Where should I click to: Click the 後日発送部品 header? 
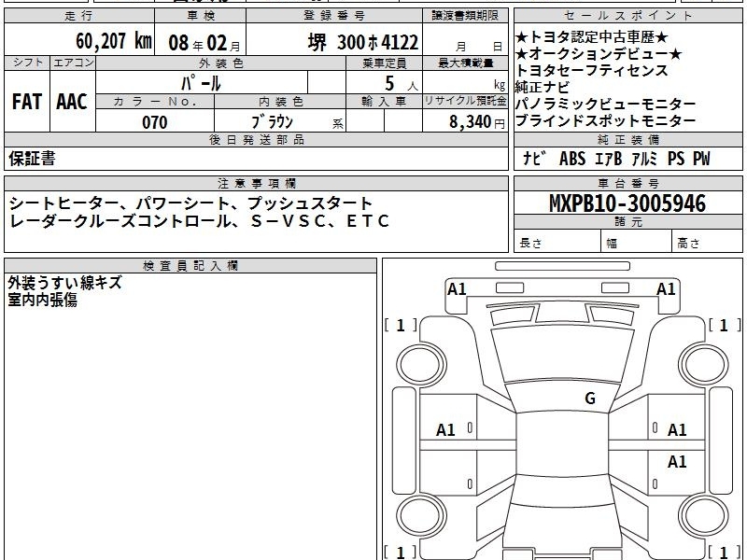point(256,139)
